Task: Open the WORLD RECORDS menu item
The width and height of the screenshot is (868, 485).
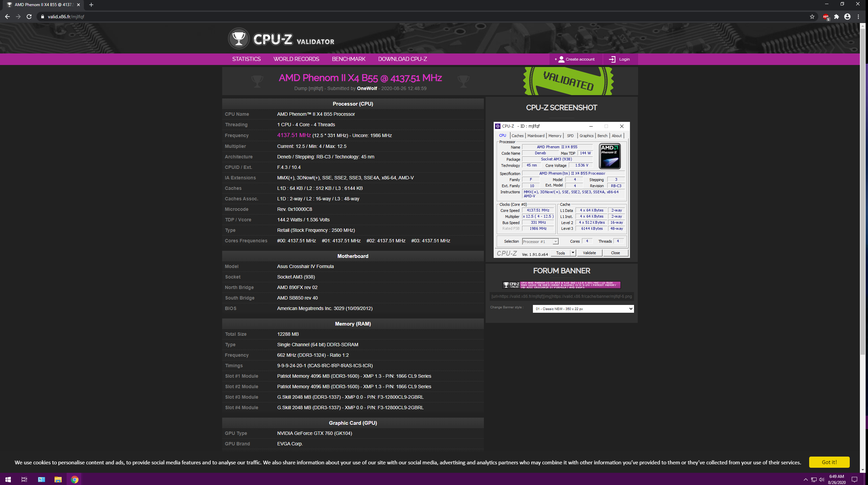Action: (x=296, y=59)
